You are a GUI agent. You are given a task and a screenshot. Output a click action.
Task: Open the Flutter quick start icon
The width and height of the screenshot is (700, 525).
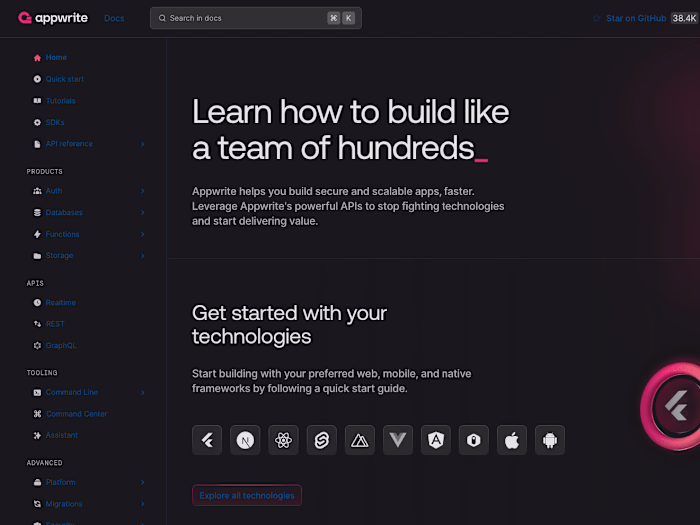207,440
